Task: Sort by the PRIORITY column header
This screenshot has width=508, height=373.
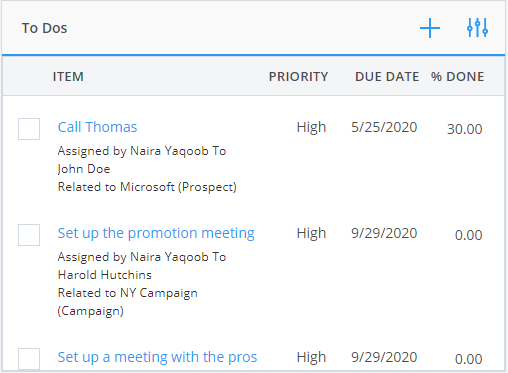Action: (x=298, y=77)
